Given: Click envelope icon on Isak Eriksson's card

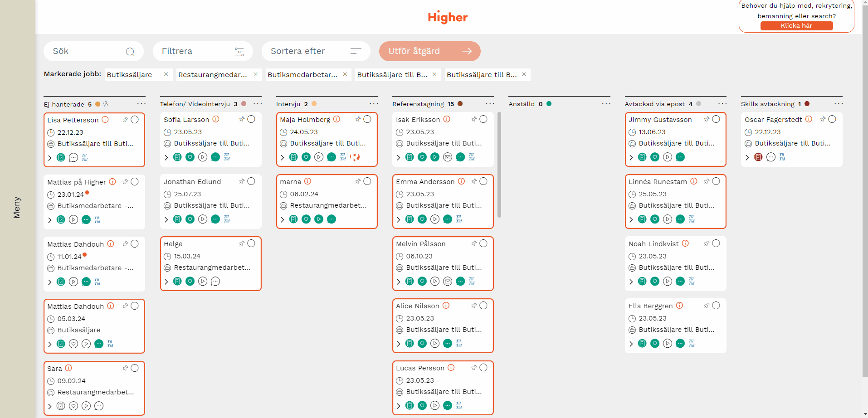Looking at the screenshot, I should coord(448,157).
